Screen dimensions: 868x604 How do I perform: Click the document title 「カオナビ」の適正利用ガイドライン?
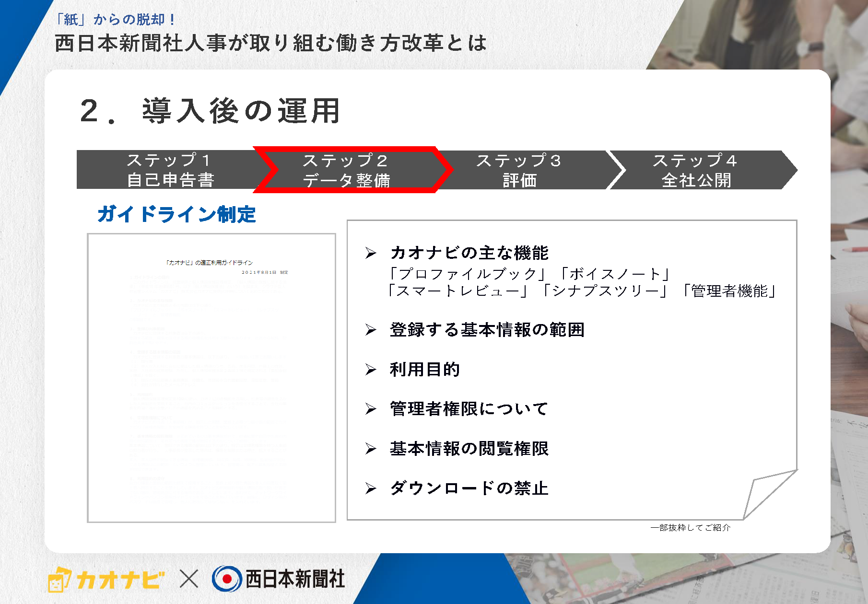[x=209, y=263]
